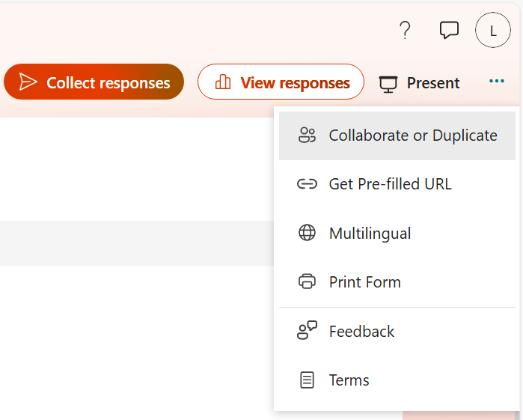The width and height of the screenshot is (523, 420).
Task: Open View responses
Action: 281,82
